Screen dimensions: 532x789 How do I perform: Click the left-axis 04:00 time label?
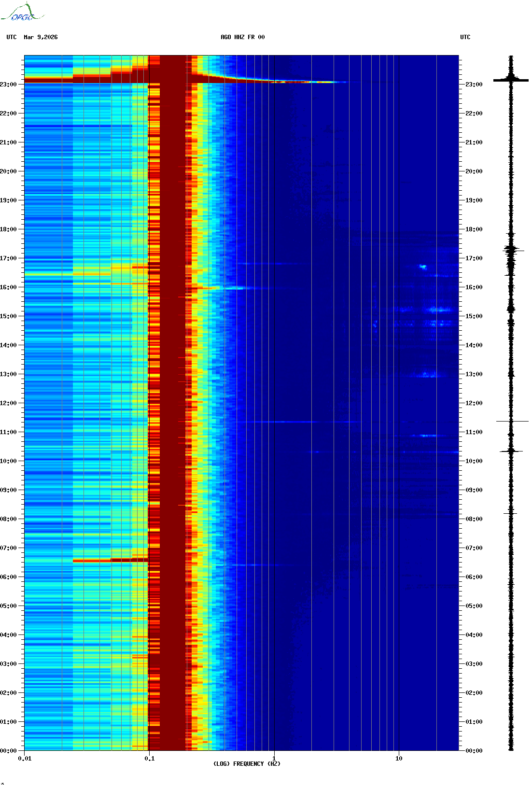[x=8, y=635]
